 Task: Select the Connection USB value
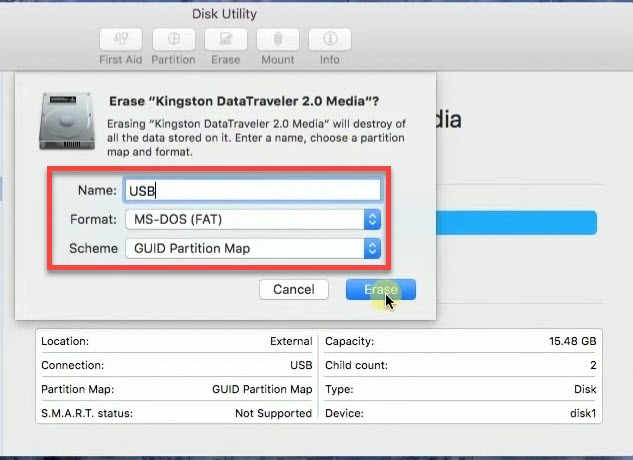(x=301, y=365)
